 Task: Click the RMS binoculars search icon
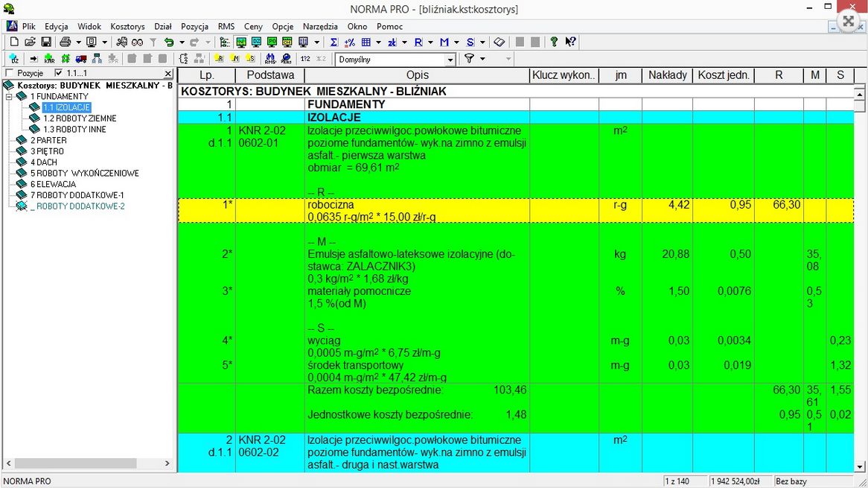click(x=270, y=59)
